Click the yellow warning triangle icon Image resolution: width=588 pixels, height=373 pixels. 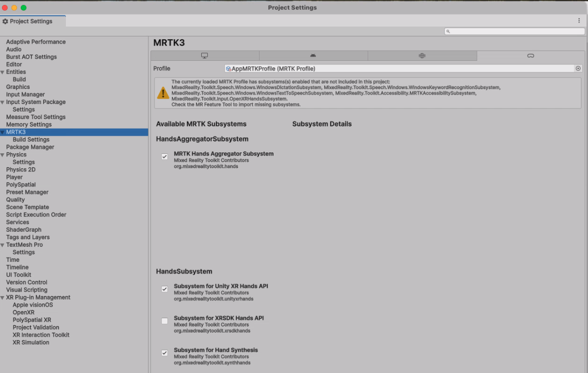pos(163,93)
